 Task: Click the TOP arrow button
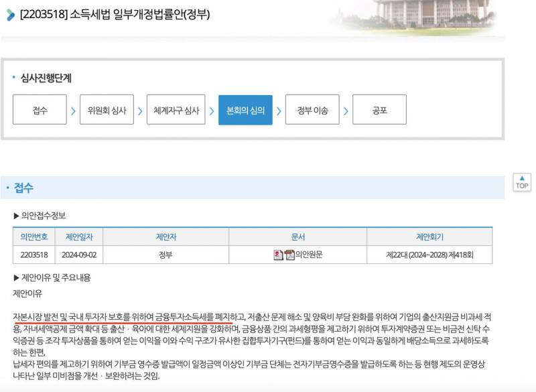pyautogui.click(x=522, y=182)
